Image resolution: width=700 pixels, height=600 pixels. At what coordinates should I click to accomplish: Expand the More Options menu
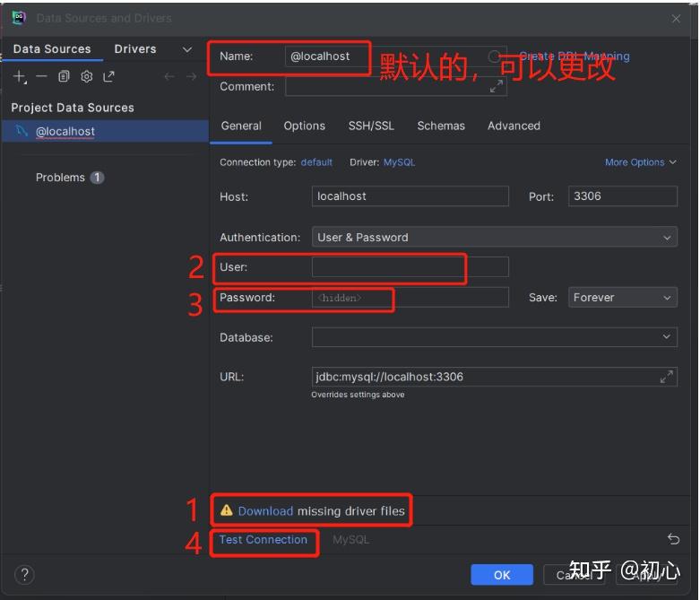(x=640, y=162)
